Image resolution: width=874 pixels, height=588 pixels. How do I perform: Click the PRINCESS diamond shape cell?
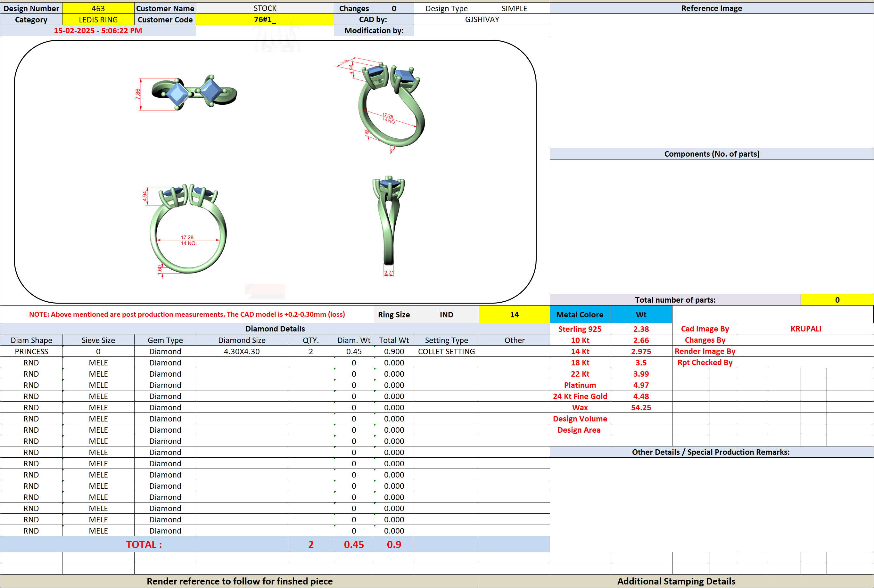31,351
